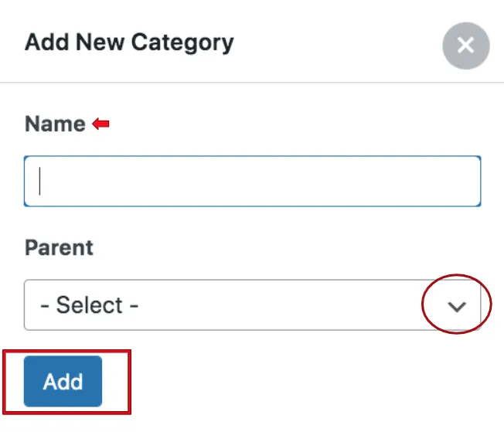
Task: Click inside the red-outlined Add area
Action: click(x=66, y=382)
